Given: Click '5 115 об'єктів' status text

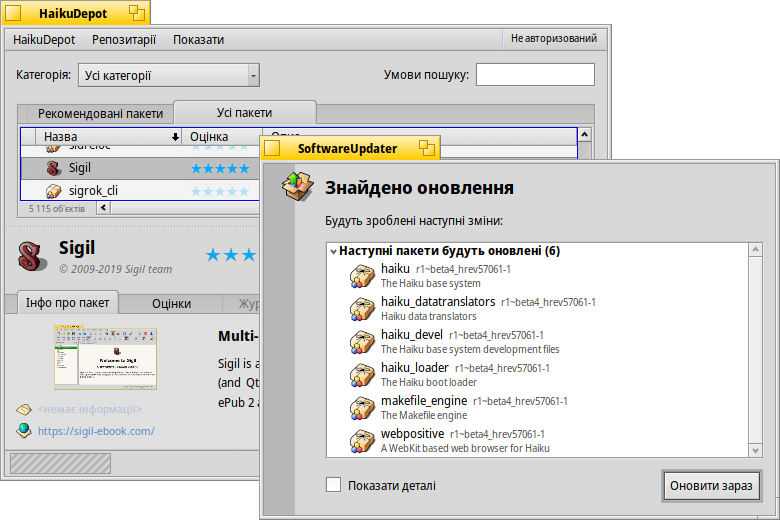Looking at the screenshot, I should click(x=57, y=208).
